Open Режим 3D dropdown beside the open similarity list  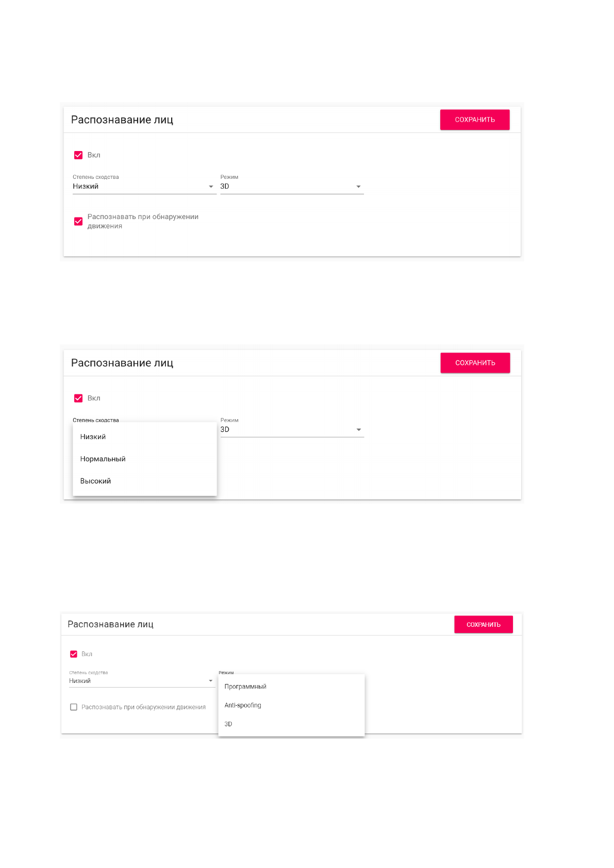pos(291,430)
